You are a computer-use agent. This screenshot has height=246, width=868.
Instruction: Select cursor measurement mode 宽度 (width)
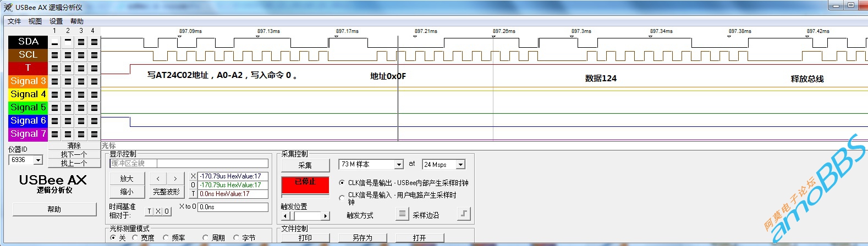[143, 238]
